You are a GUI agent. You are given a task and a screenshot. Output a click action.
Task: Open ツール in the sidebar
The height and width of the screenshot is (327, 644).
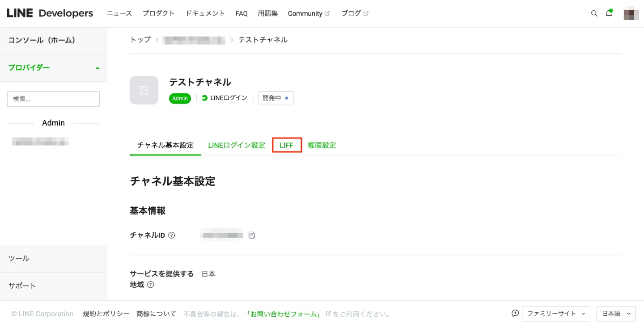[x=54, y=259]
